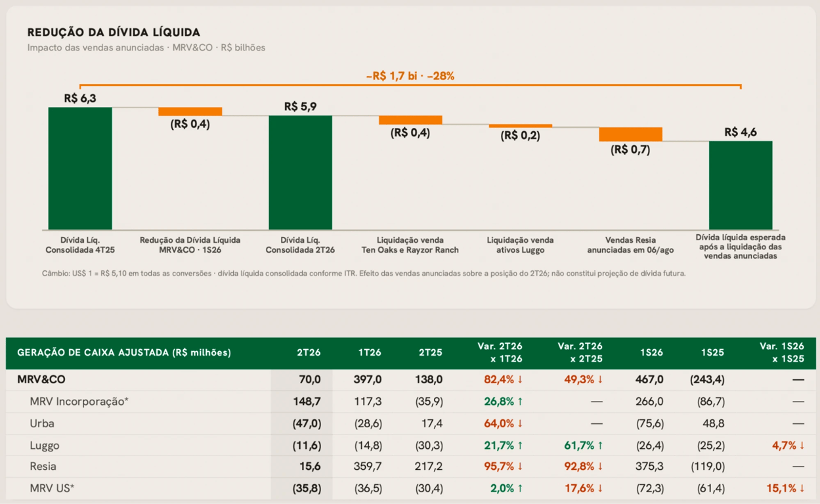The width and height of the screenshot is (820, 504).
Task: Click the 'REDUÇÃO DA DÍVIDA LÍQUIDA' chart title
Action: coord(114,32)
